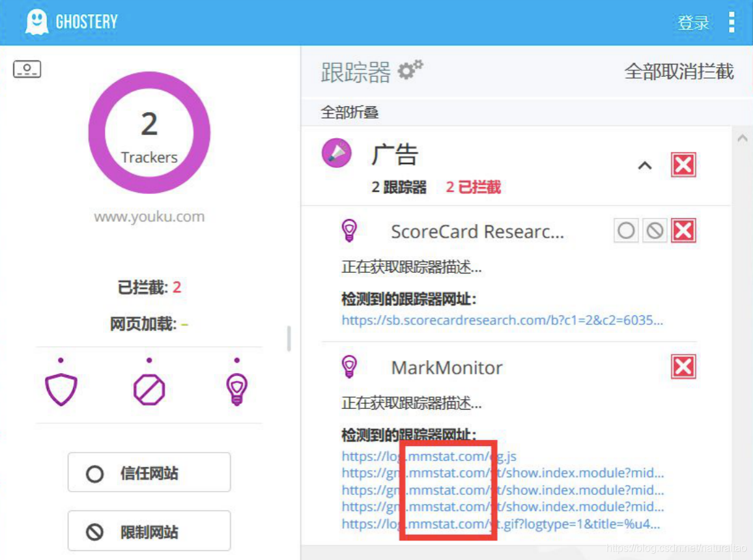Open the sb.scorecardresearch.com tracker URL
Image resolution: width=753 pixels, height=560 pixels.
pyautogui.click(x=502, y=320)
